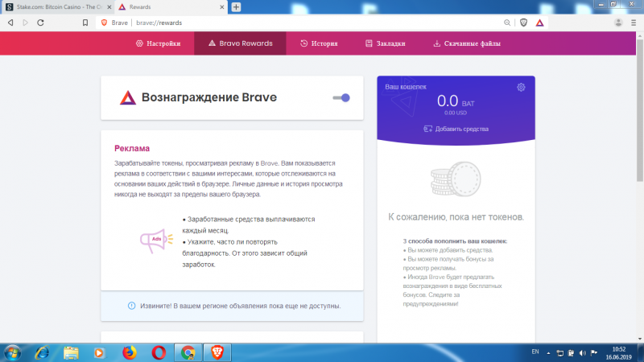Screen dimensions: 644x362
Task: Launch Opera from the taskbar
Action: pyautogui.click(x=159, y=352)
